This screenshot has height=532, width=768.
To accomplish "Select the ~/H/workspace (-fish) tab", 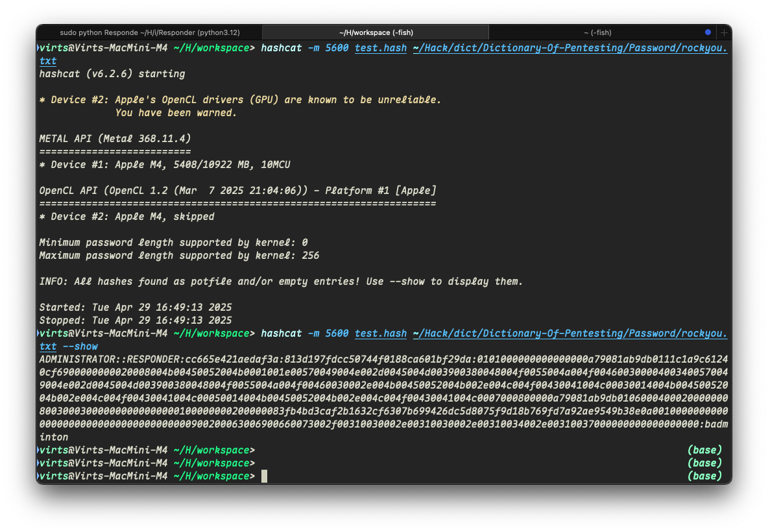I will pyautogui.click(x=376, y=32).
